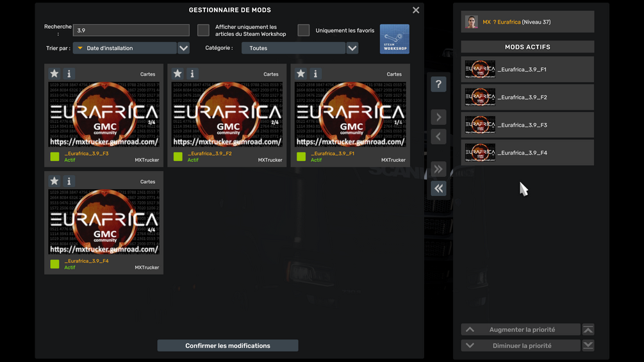Image resolution: width=644 pixels, height=362 pixels.
Task: Click MXTrucker author on _Eurafrica_3.9_F4 card
Action: 147,268
